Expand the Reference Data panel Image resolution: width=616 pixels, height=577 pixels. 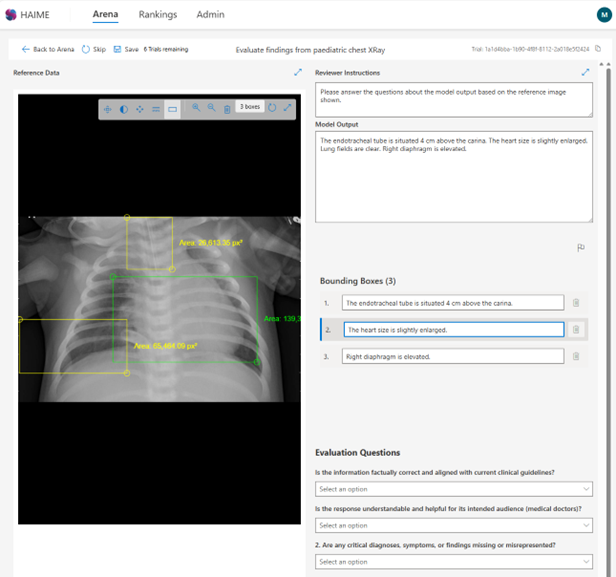[x=298, y=72]
